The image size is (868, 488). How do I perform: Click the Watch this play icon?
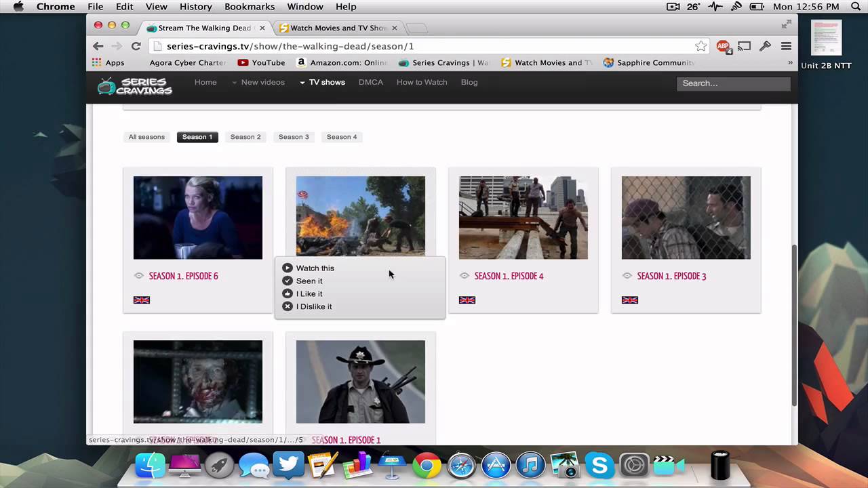[x=288, y=268]
